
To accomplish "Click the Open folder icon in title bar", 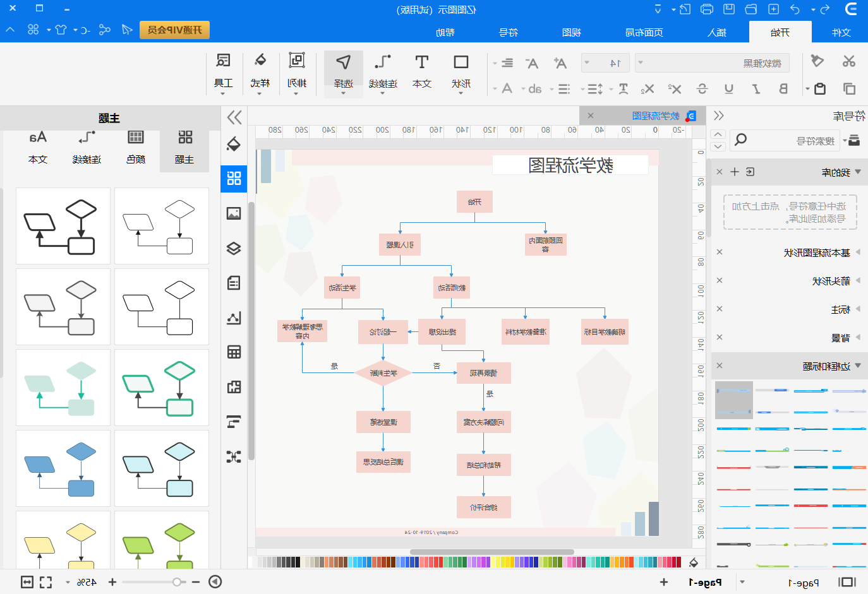I will pyautogui.click(x=751, y=9).
